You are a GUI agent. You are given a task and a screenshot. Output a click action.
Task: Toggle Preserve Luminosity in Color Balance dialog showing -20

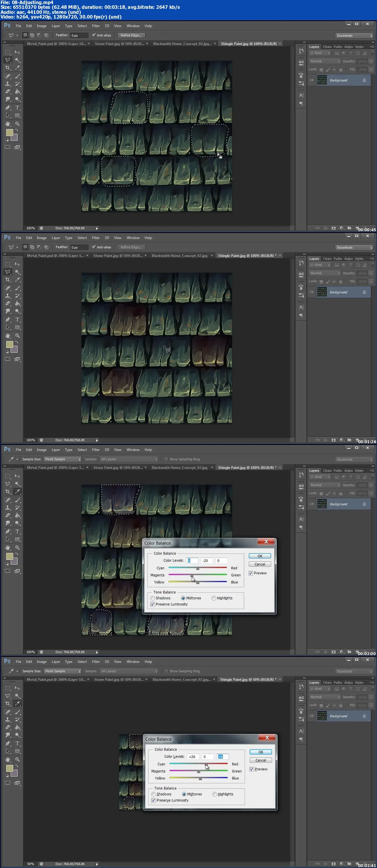[153, 604]
